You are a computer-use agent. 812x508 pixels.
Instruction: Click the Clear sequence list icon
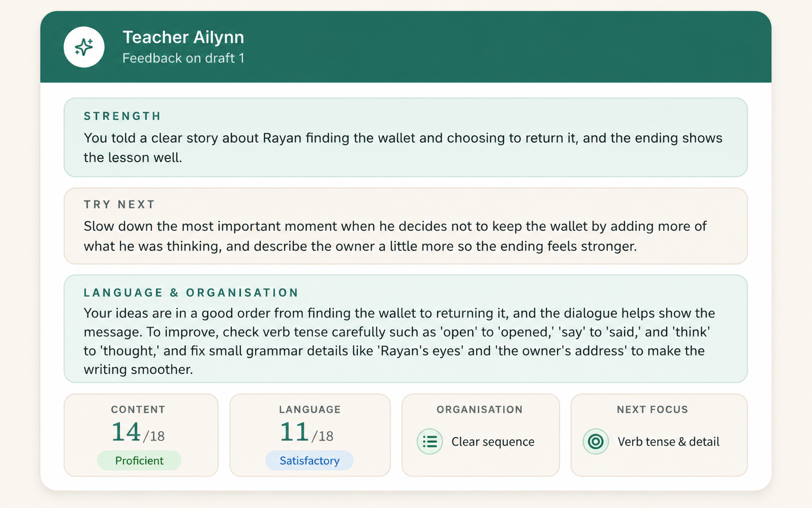click(430, 441)
